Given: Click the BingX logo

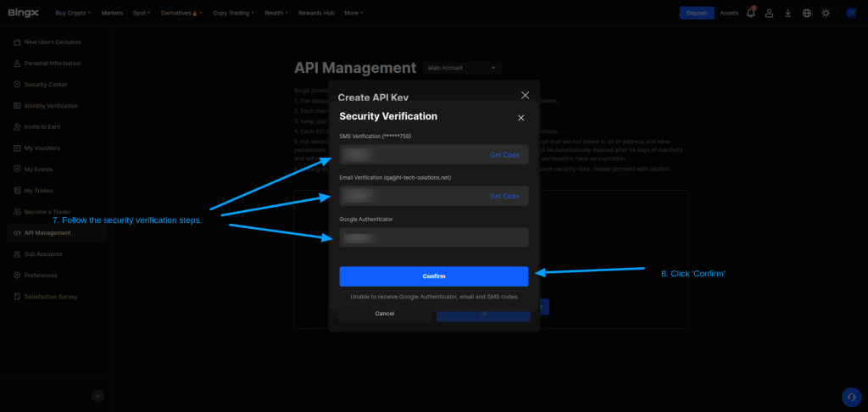Looking at the screenshot, I should (x=23, y=13).
